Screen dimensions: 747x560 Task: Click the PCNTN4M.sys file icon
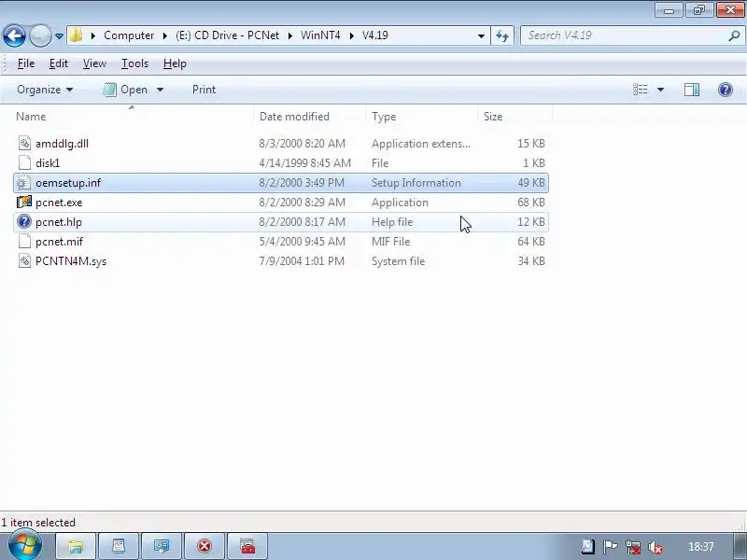[24, 260]
